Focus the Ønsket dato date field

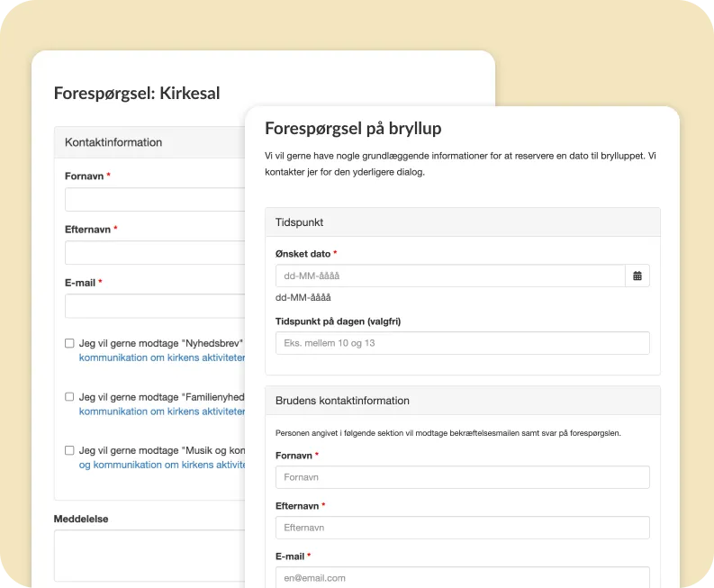450,276
